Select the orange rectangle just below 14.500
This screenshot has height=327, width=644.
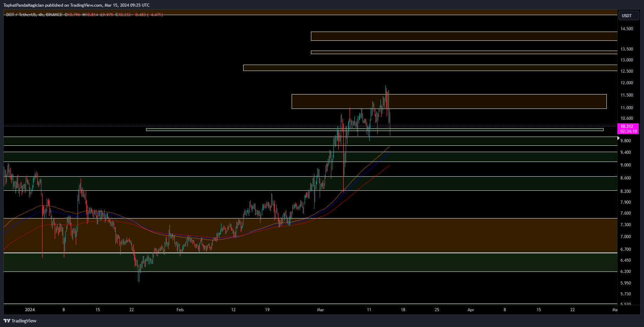(464, 36)
